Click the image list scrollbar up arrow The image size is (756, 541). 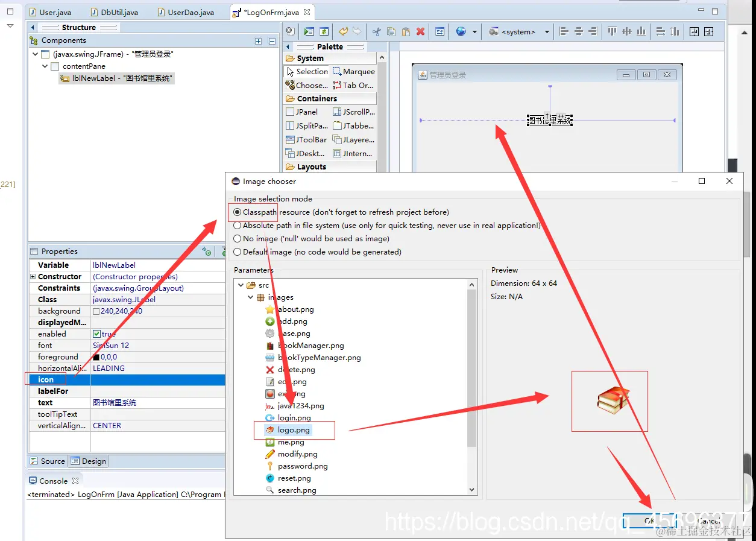click(x=472, y=284)
